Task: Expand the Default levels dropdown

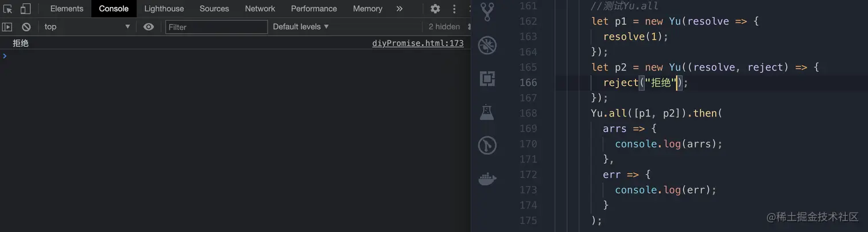Action: (301, 26)
